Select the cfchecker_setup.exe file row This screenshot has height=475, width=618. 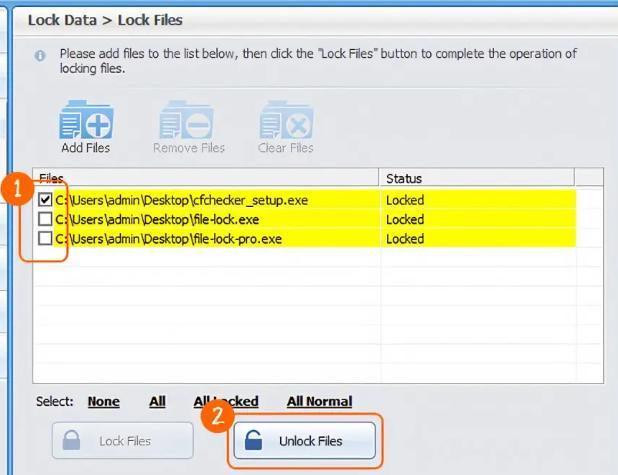coord(182,200)
